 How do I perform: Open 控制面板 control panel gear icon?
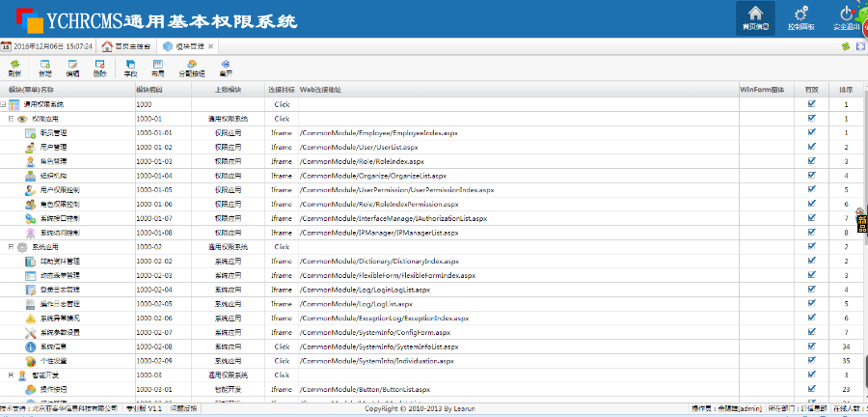[x=801, y=18]
